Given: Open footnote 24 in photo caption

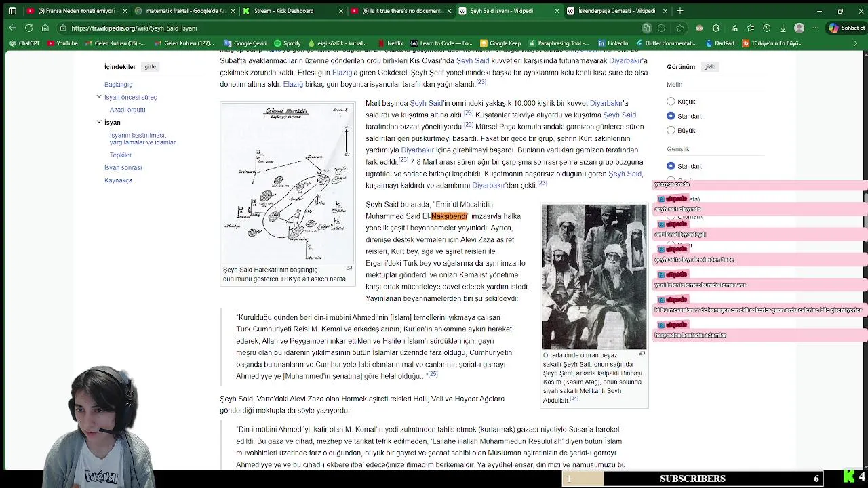Looking at the screenshot, I should click(x=574, y=399).
